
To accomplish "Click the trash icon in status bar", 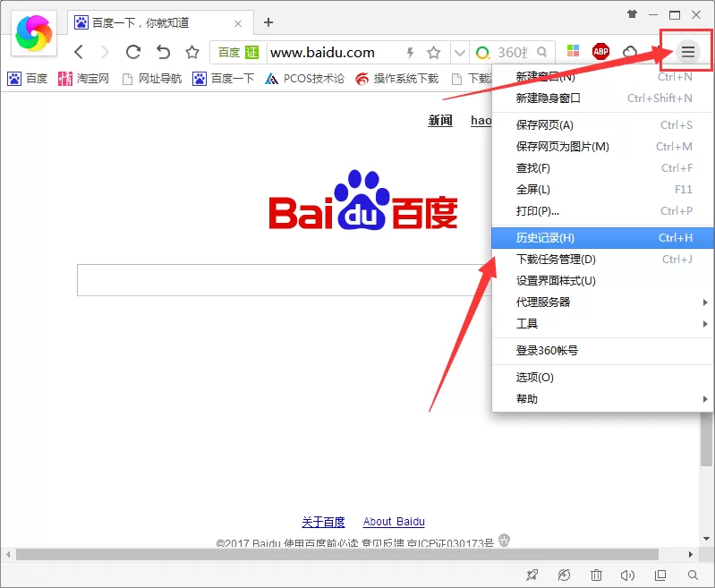I will pos(596,575).
